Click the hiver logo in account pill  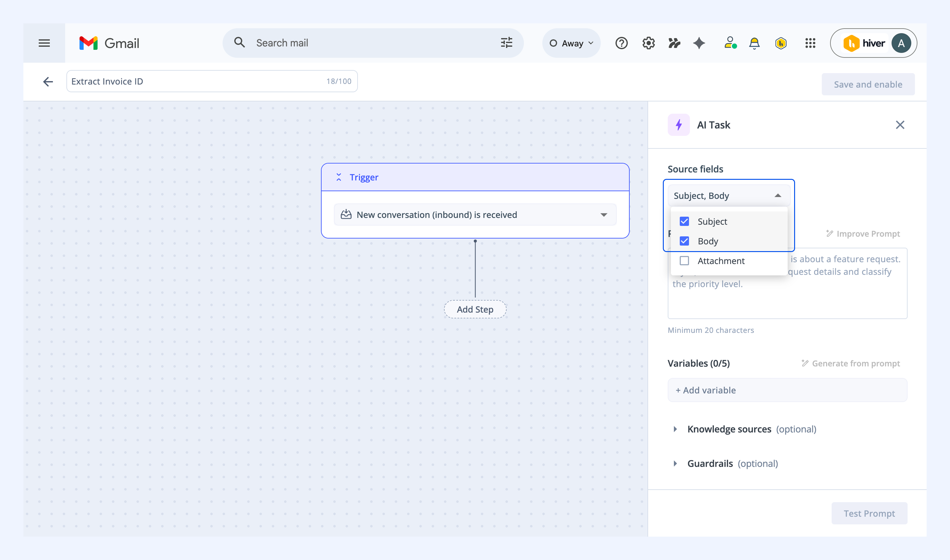864,43
